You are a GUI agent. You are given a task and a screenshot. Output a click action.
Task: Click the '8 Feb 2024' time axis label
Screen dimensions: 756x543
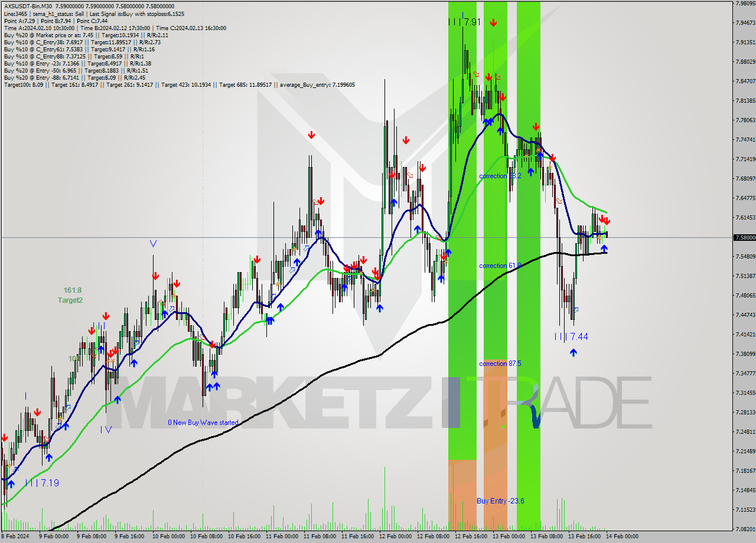14,537
